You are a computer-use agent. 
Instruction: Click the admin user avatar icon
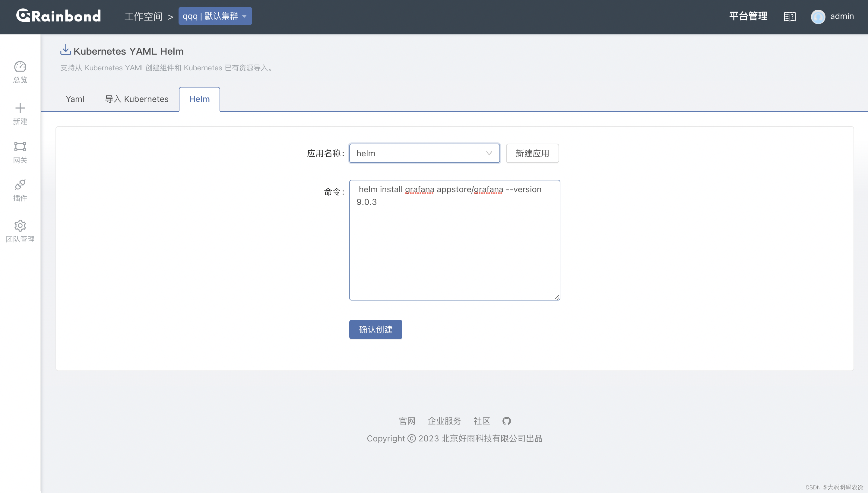[818, 17]
